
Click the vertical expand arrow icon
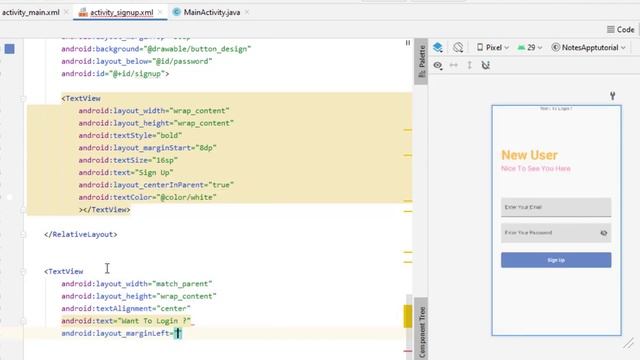point(469,65)
